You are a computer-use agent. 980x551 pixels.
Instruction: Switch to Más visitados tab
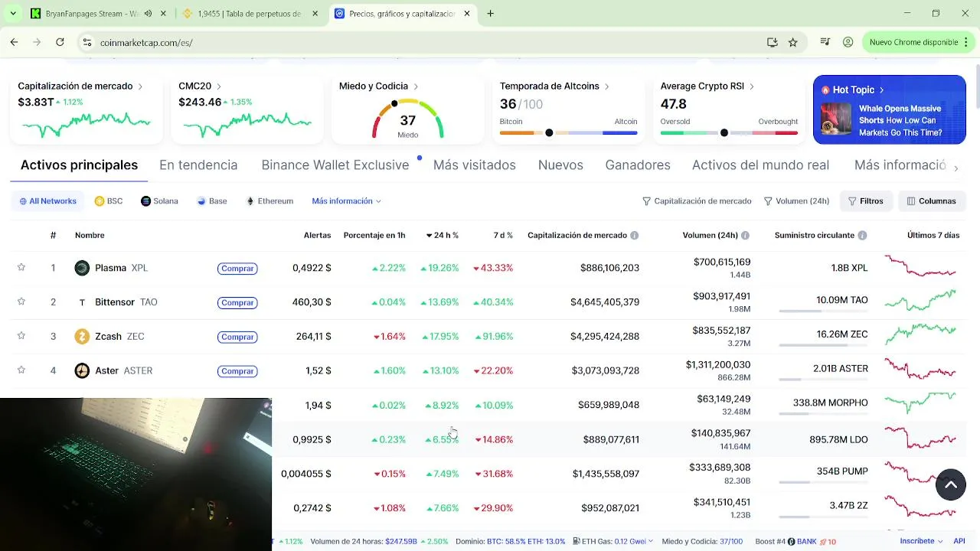(475, 165)
